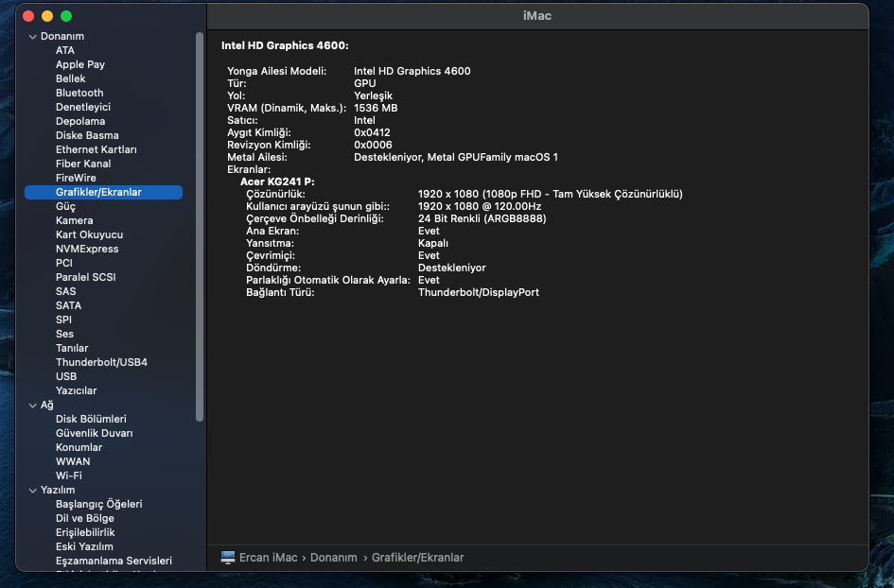
Task: Click Ercan iMac in path bar
Action: click(270, 558)
